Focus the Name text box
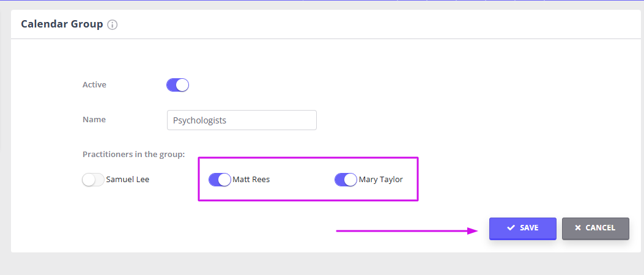 (242, 120)
